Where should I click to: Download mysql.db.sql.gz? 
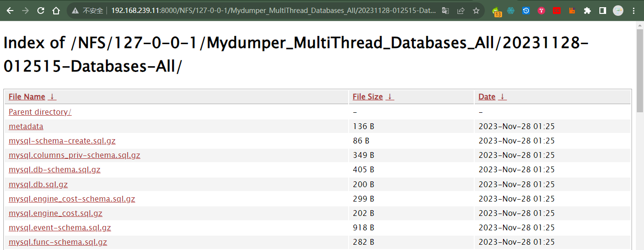[38, 184]
